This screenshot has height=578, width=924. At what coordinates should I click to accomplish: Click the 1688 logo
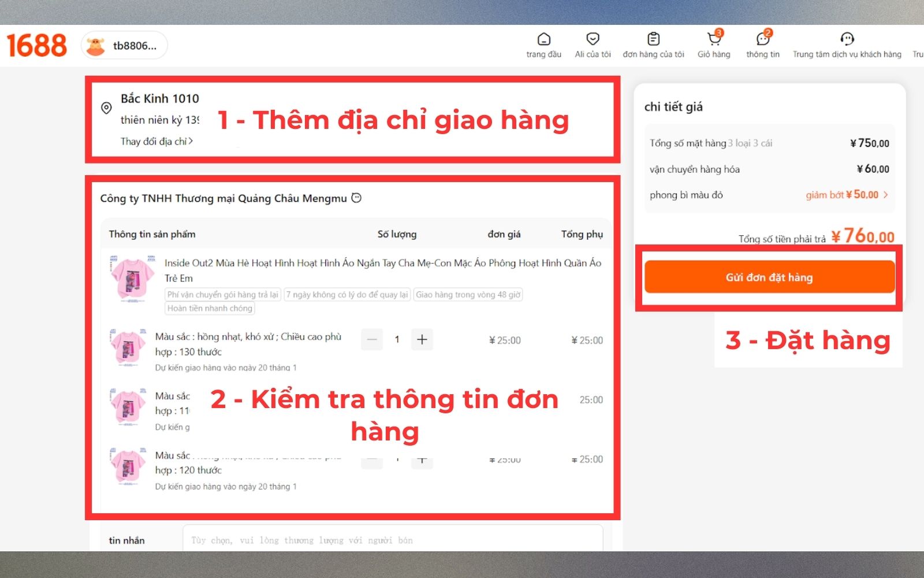click(x=37, y=46)
